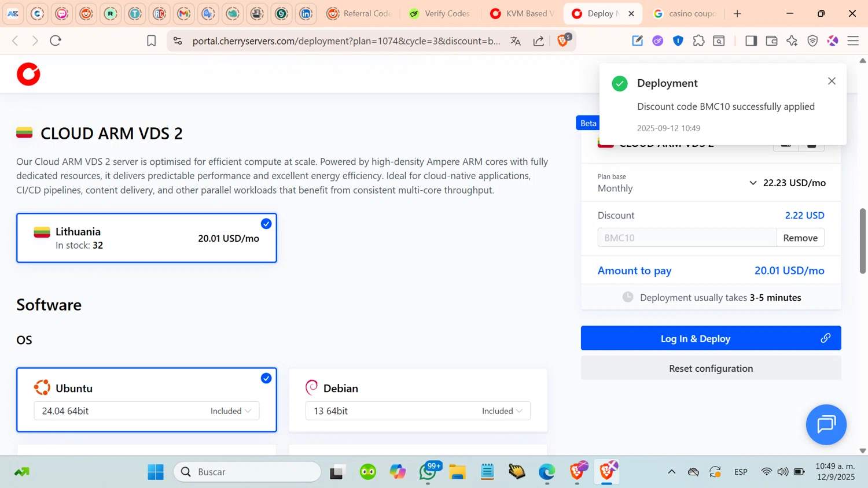The width and height of the screenshot is (868, 488).
Task: Switch to the Referral Code tab
Action: (359, 13)
